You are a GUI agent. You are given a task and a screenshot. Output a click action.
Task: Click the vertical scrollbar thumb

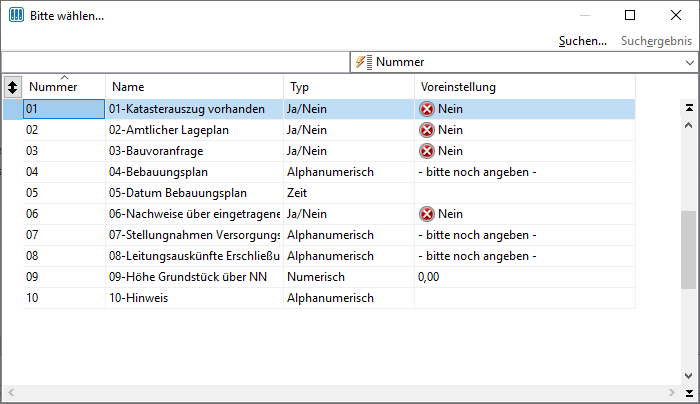[x=688, y=250]
